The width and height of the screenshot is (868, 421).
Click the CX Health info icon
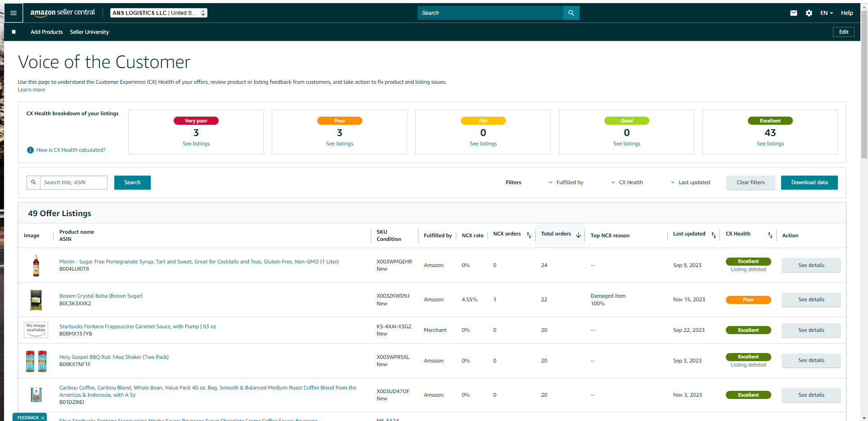point(30,150)
